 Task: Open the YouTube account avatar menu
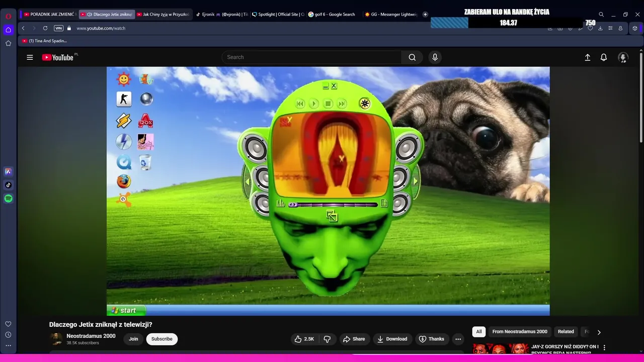click(623, 57)
